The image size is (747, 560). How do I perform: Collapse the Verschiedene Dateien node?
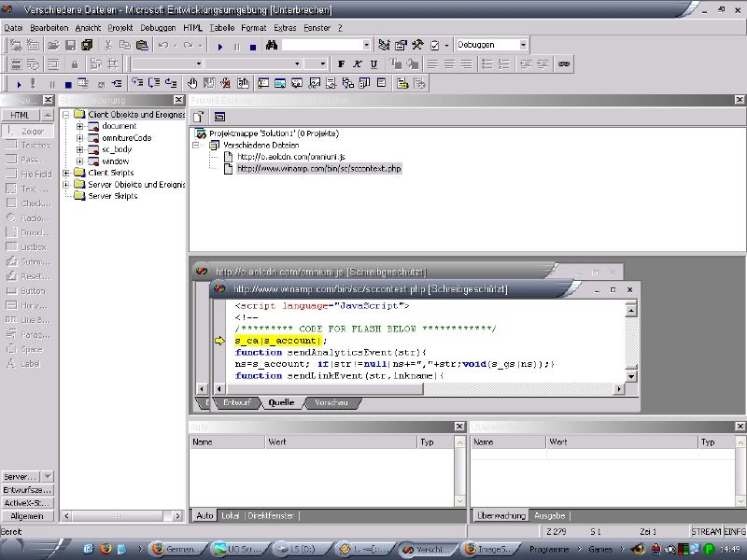(x=198, y=146)
